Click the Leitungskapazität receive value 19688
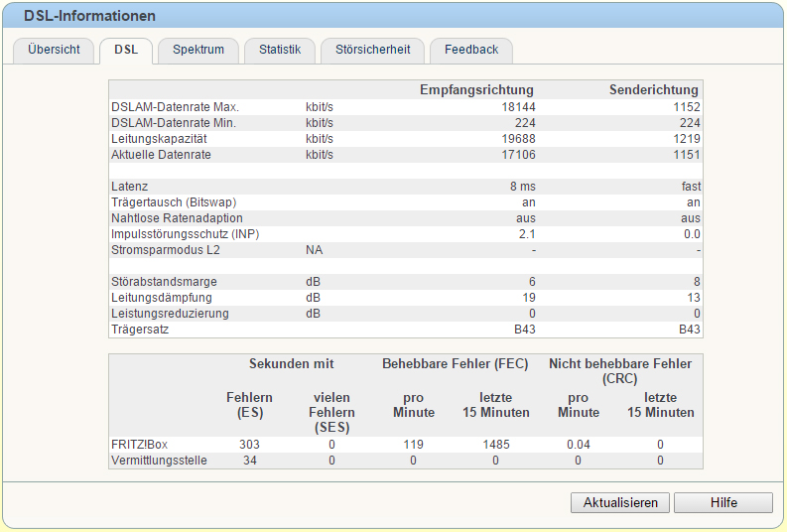This screenshot has width=787, height=532. coord(518,139)
